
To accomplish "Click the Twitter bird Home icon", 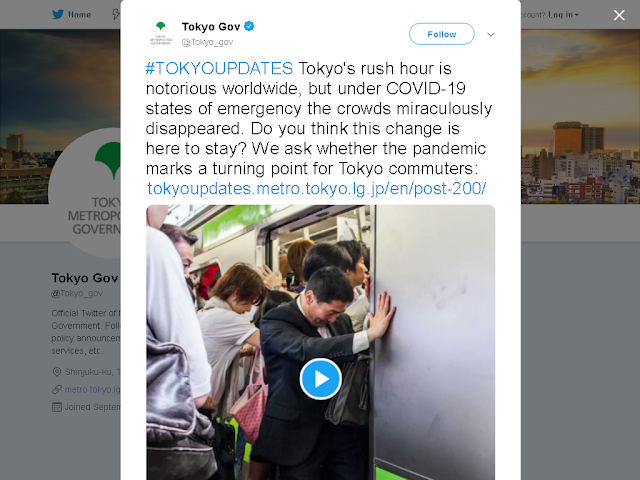I will coord(58,15).
